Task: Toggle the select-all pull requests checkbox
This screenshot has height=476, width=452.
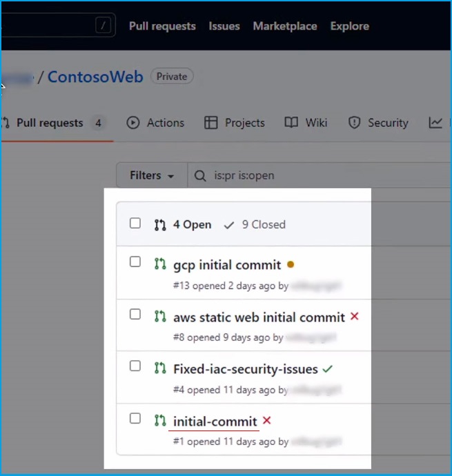Action: tap(135, 223)
